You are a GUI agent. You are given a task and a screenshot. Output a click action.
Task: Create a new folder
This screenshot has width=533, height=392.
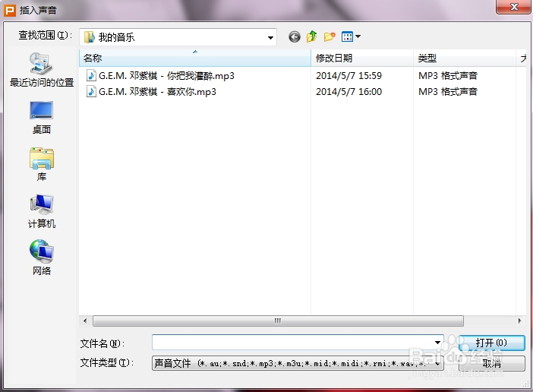[x=330, y=36]
